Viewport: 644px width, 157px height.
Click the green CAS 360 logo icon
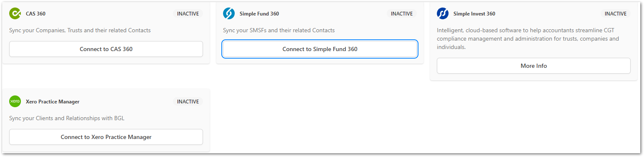coord(15,13)
